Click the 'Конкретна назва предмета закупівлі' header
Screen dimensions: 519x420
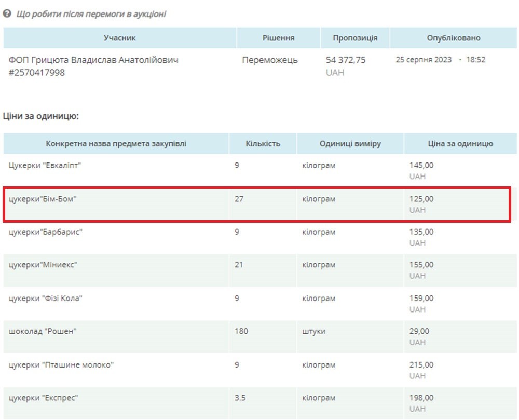[116, 144]
